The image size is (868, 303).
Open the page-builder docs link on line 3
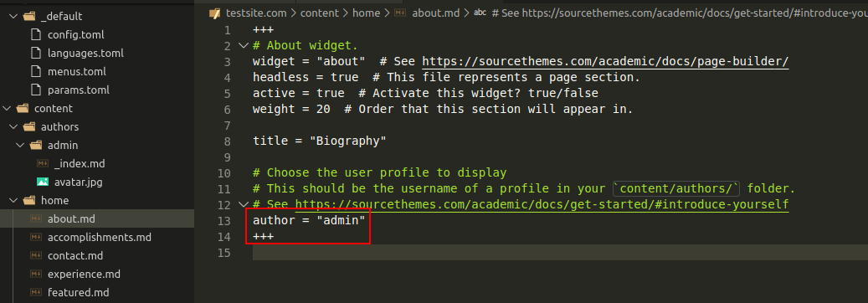click(x=606, y=61)
